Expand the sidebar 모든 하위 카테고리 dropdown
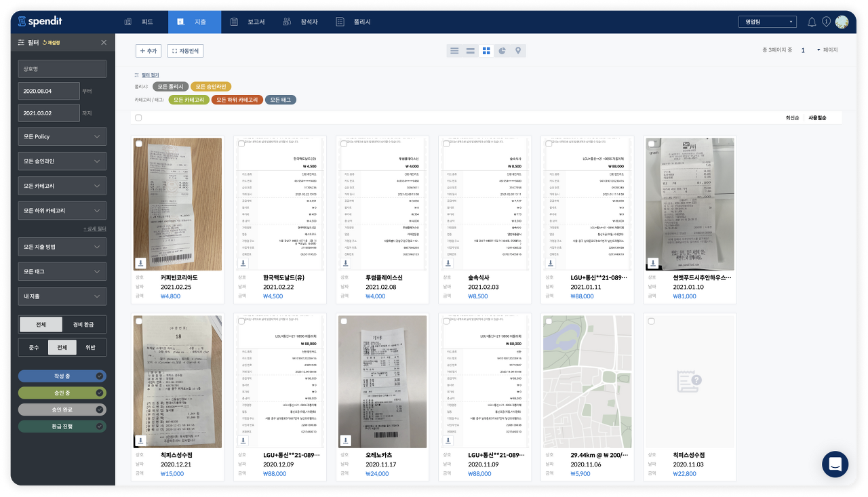 coord(62,210)
